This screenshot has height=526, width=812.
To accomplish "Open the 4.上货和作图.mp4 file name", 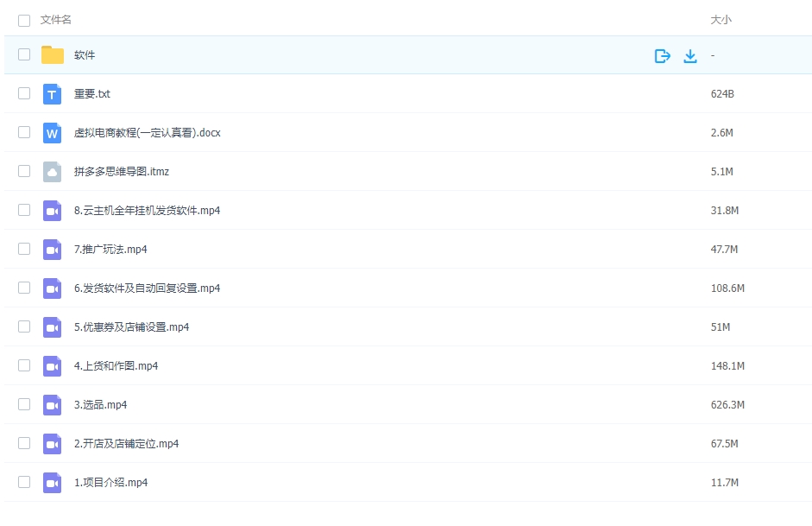I will pyautogui.click(x=116, y=366).
